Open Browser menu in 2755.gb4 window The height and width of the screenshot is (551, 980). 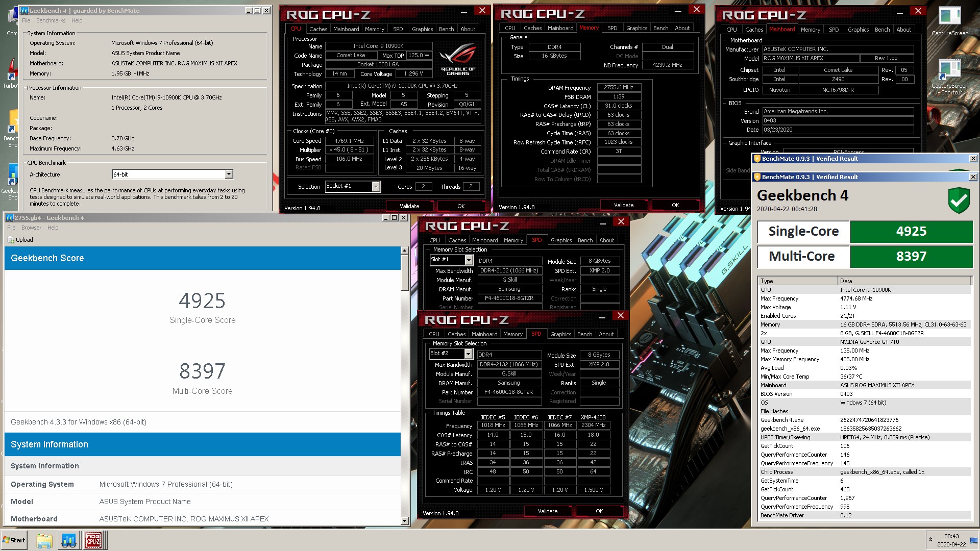point(31,228)
